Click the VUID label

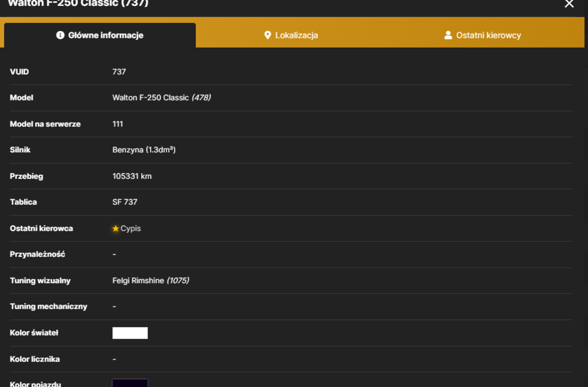(x=19, y=72)
